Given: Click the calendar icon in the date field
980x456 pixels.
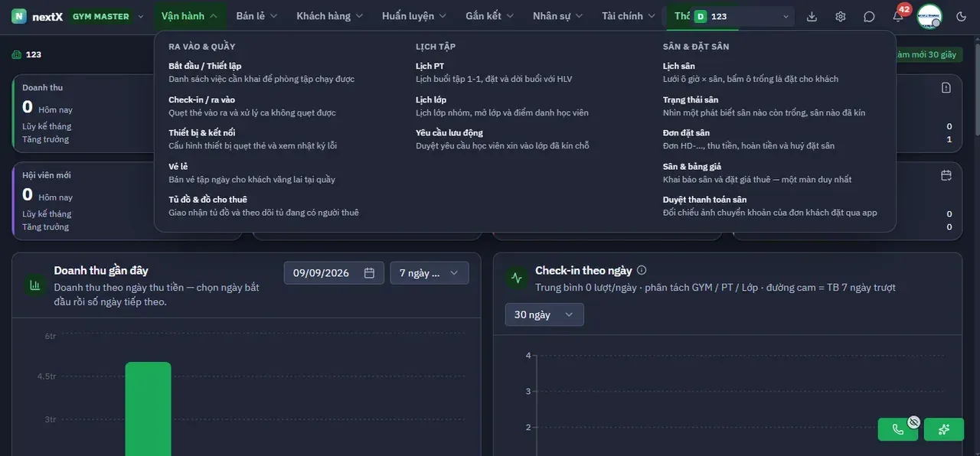Looking at the screenshot, I should 369,273.
